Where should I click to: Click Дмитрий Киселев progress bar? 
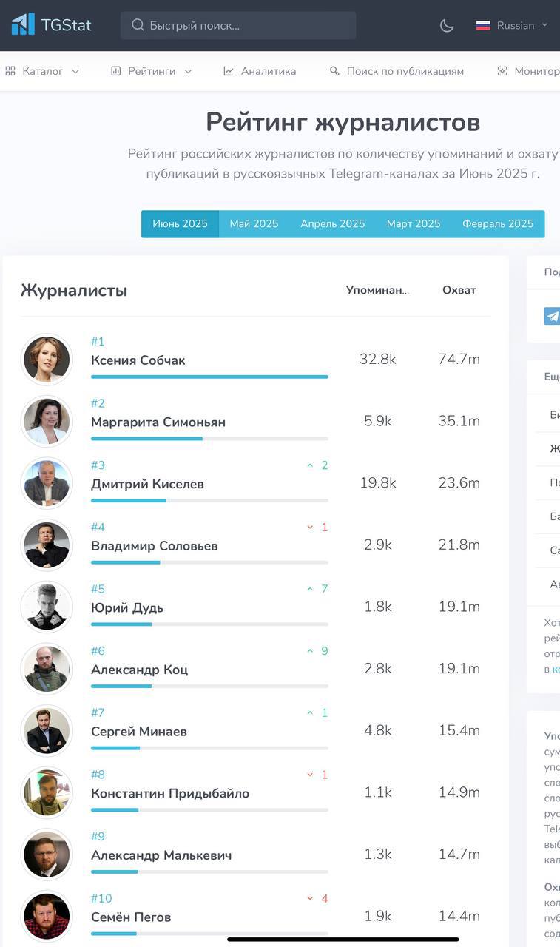(209, 500)
